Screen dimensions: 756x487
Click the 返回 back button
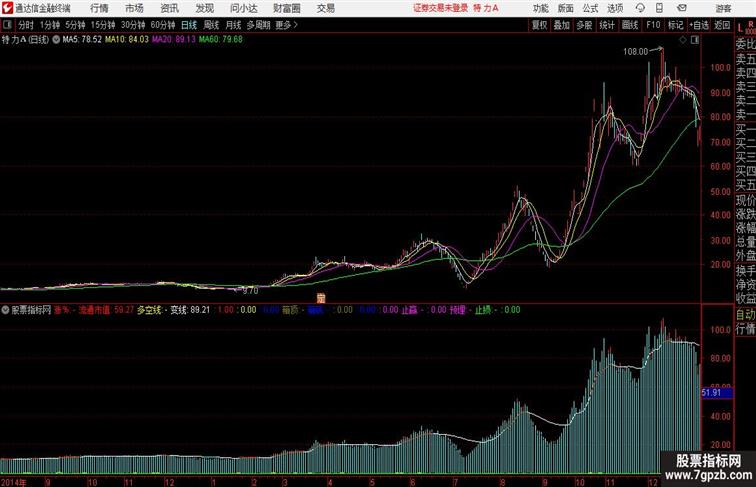[722, 25]
